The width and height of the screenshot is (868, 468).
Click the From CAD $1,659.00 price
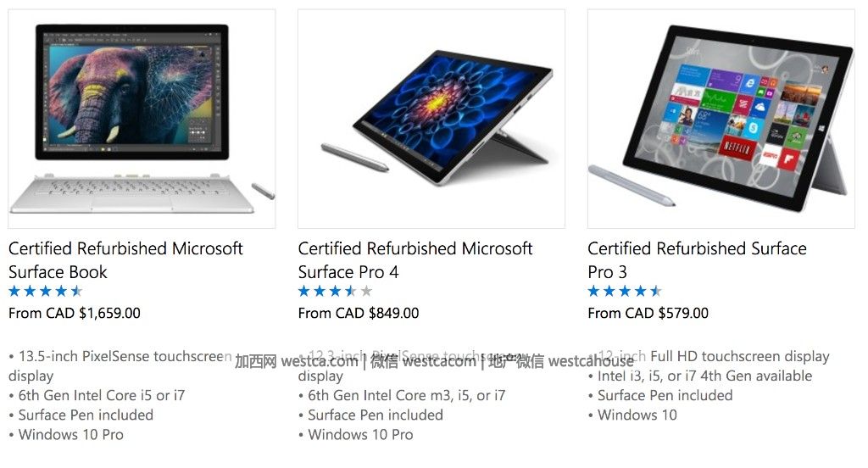(75, 313)
